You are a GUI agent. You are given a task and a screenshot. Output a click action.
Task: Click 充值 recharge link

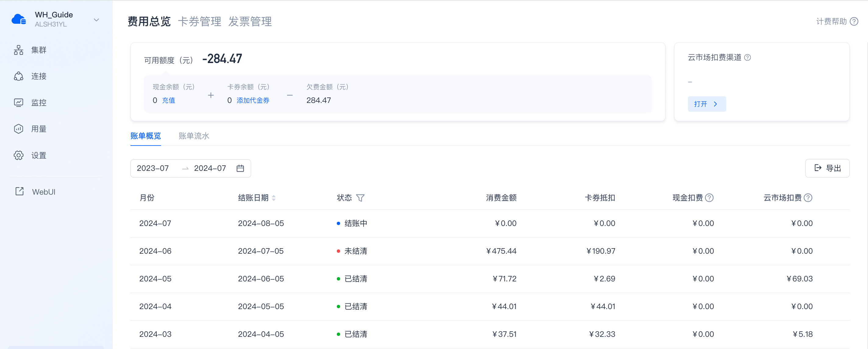coord(169,100)
